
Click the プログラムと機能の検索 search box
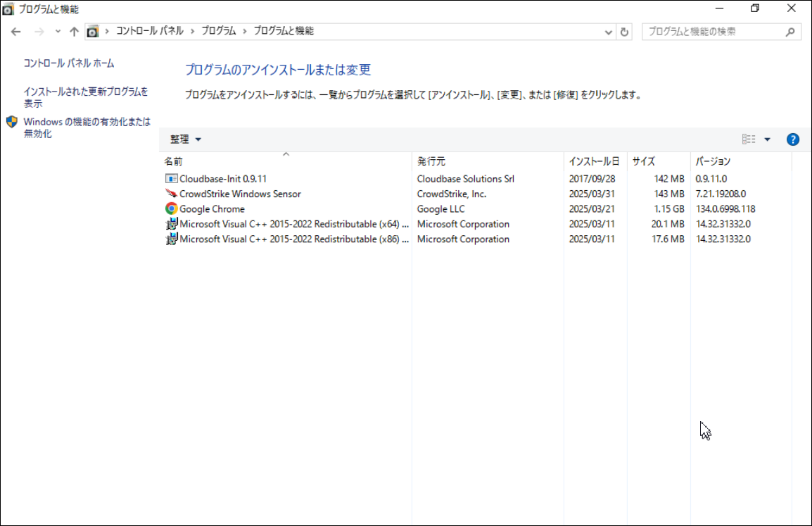click(713, 32)
